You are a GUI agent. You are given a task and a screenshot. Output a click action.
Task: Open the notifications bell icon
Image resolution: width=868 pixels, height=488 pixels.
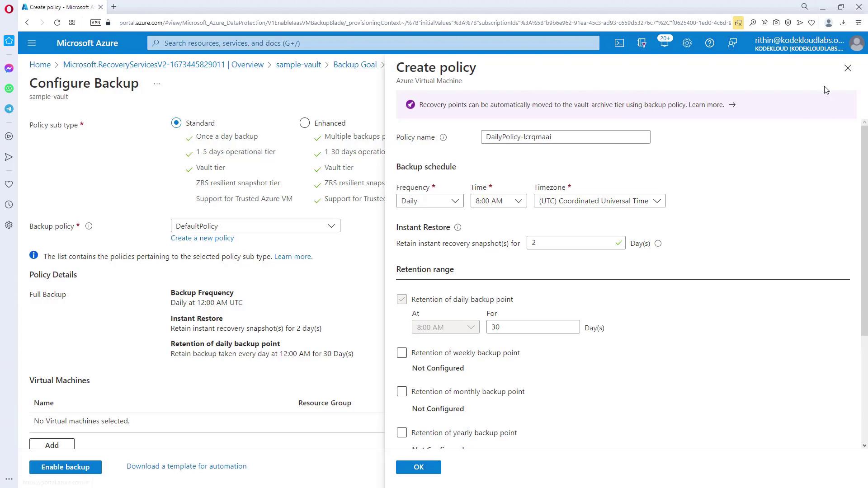[x=664, y=43]
